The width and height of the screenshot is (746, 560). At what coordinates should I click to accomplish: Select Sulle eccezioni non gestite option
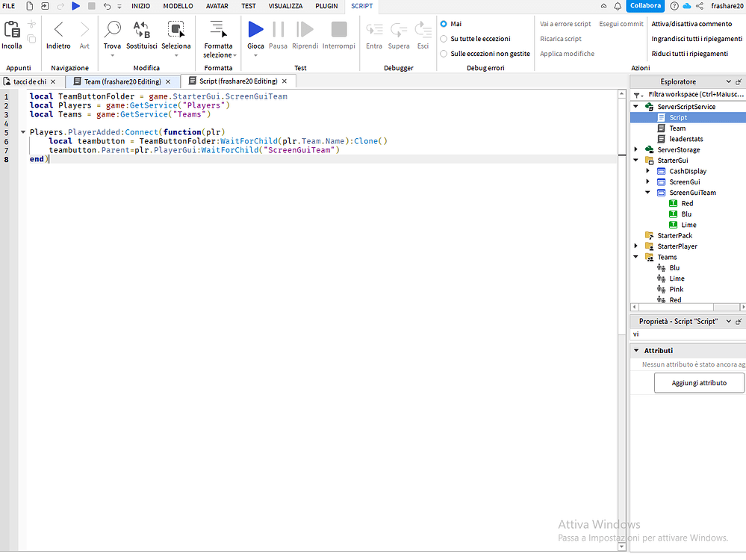click(444, 54)
